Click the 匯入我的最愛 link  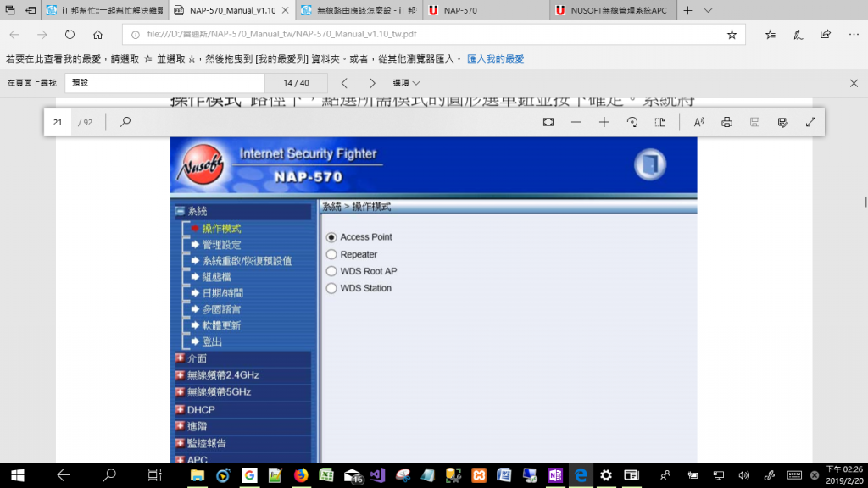(495, 58)
